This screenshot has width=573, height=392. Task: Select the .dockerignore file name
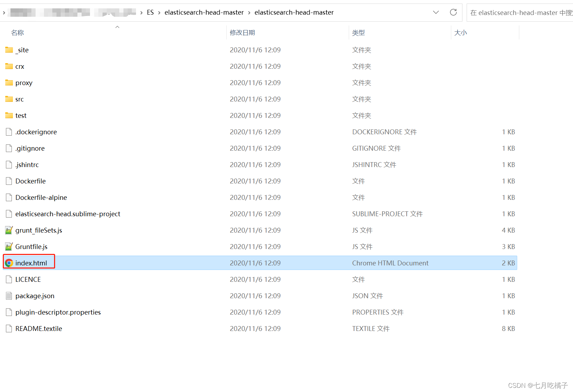pyautogui.click(x=36, y=132)
